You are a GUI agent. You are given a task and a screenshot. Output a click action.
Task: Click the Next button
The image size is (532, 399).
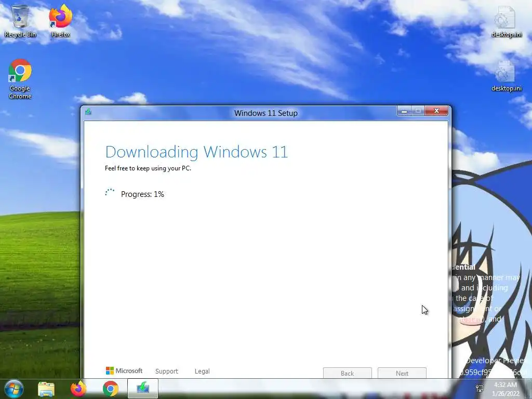point(402,373)
